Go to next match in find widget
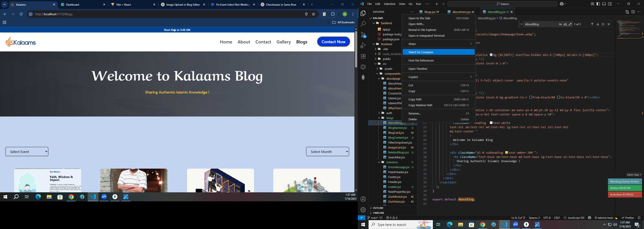Image resolution: width=644 pixels, height=229 pixels. pyautogui.click(x=598, y=24)
